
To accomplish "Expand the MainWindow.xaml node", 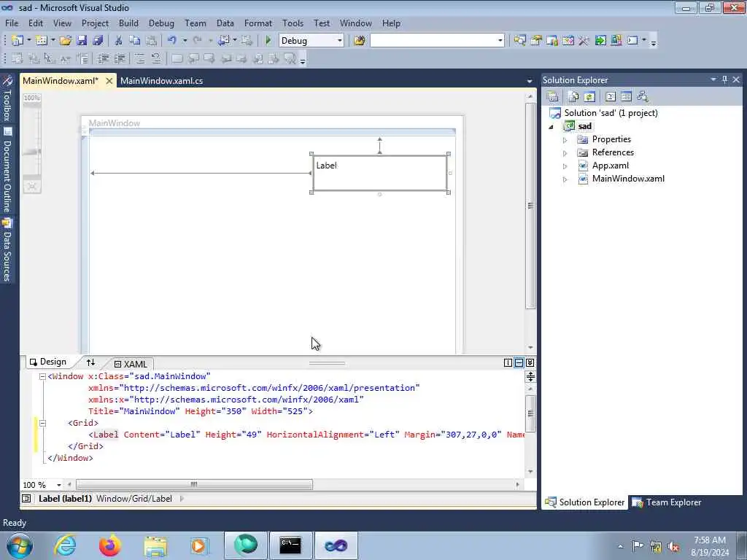I will point(565,179).
